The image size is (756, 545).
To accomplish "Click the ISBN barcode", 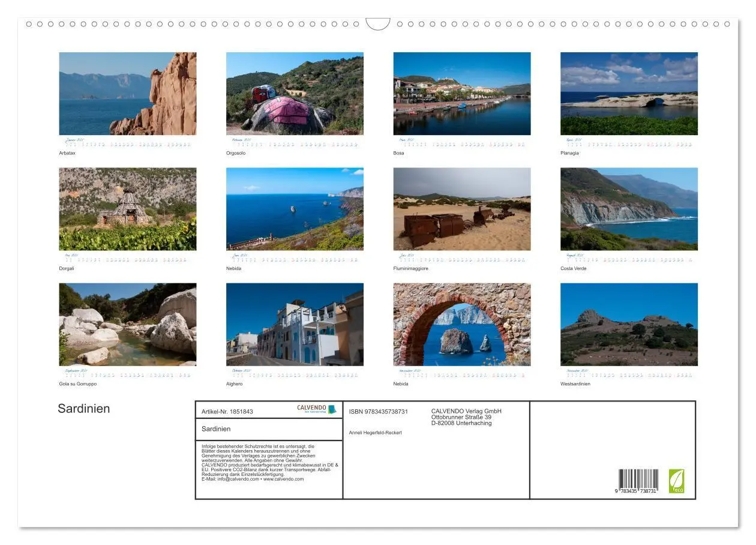I will coord(638,481).
